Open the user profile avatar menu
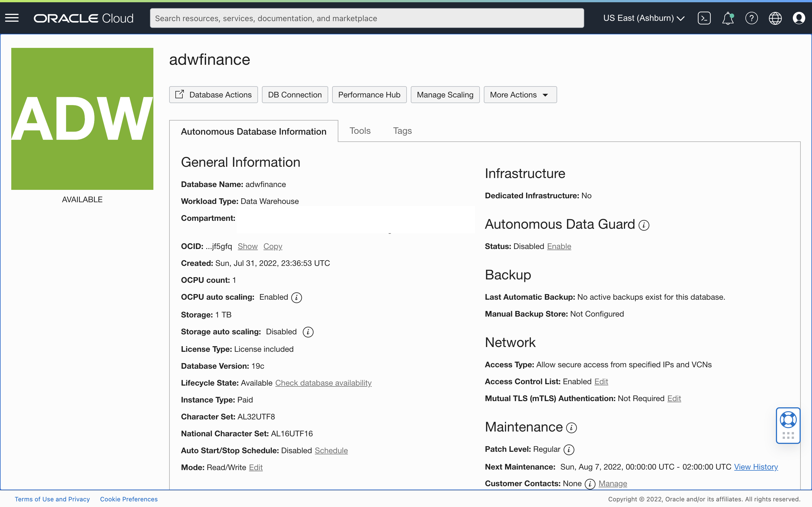This screenshot has width=812, height=507. (x=798, y=18)
